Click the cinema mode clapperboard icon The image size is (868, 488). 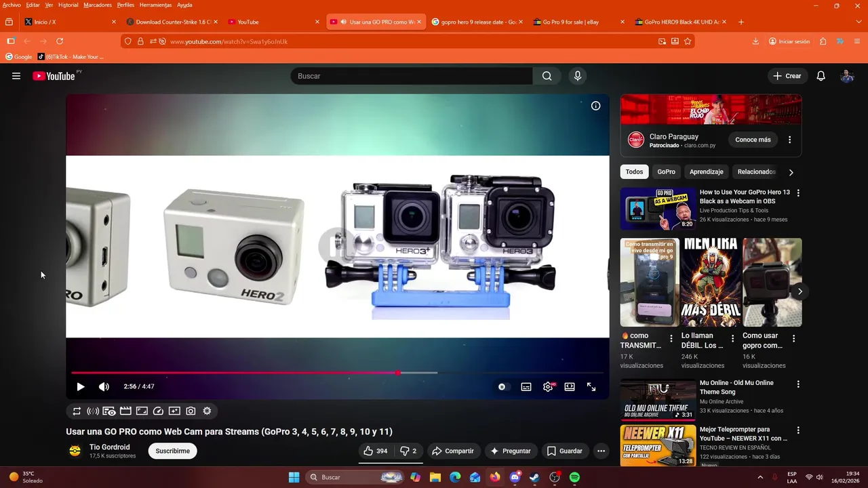point(125,411)
